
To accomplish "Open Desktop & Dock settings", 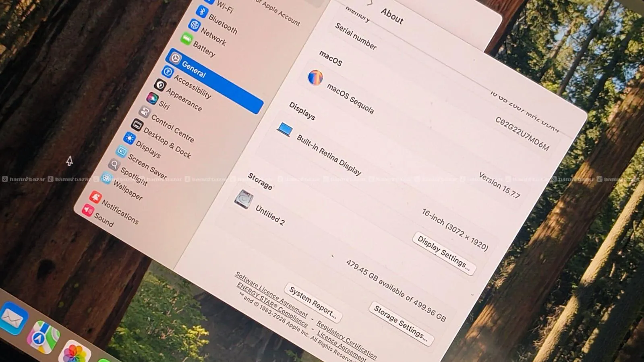I will [167, 143].
